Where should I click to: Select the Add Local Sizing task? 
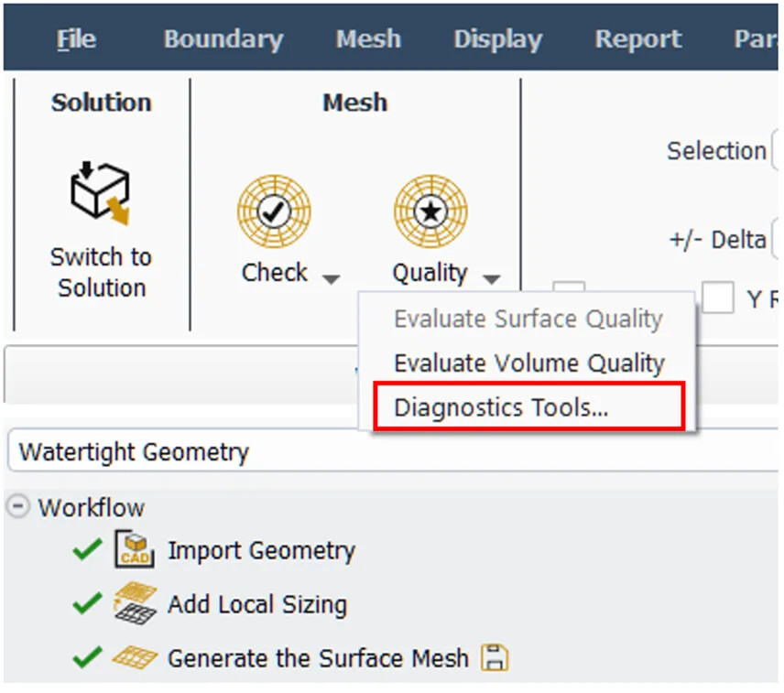coord(256,604)
